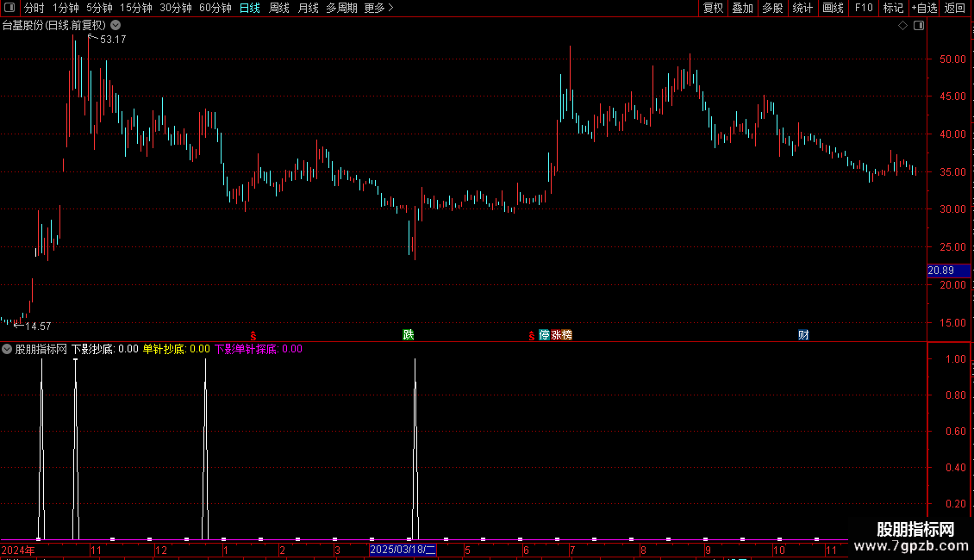974x560 pixels.
Task: Switch to 分时 intraday view
Action: 34,8
